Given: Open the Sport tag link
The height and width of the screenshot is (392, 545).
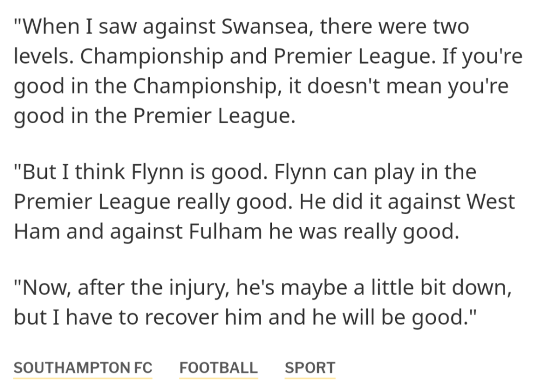Looking at the screenshot, I should [310, 368].
